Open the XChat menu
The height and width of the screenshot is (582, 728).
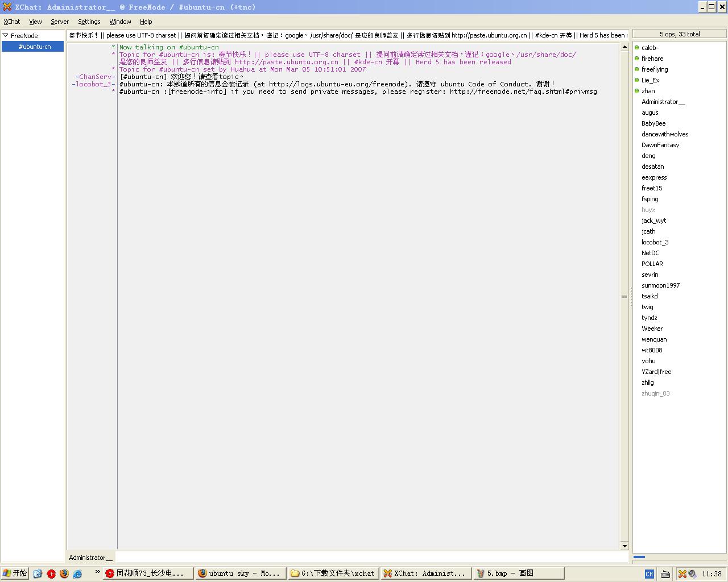[12, 22]
